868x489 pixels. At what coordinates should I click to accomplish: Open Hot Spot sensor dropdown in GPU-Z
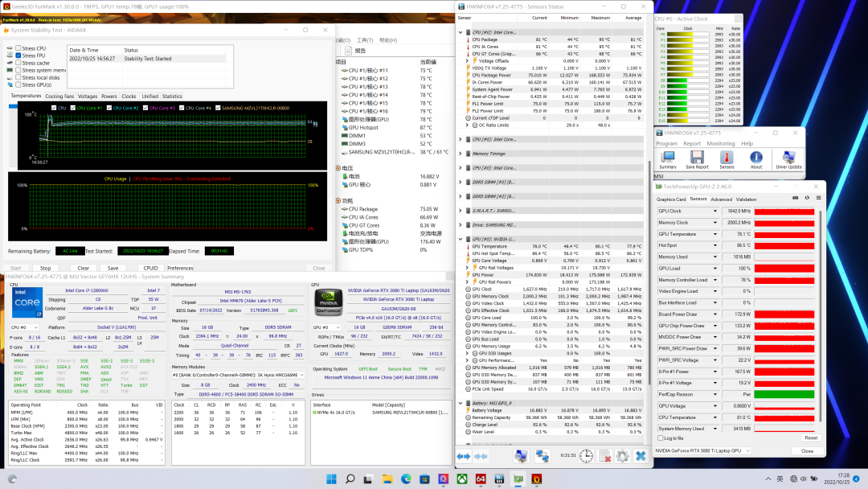point(714,245)
